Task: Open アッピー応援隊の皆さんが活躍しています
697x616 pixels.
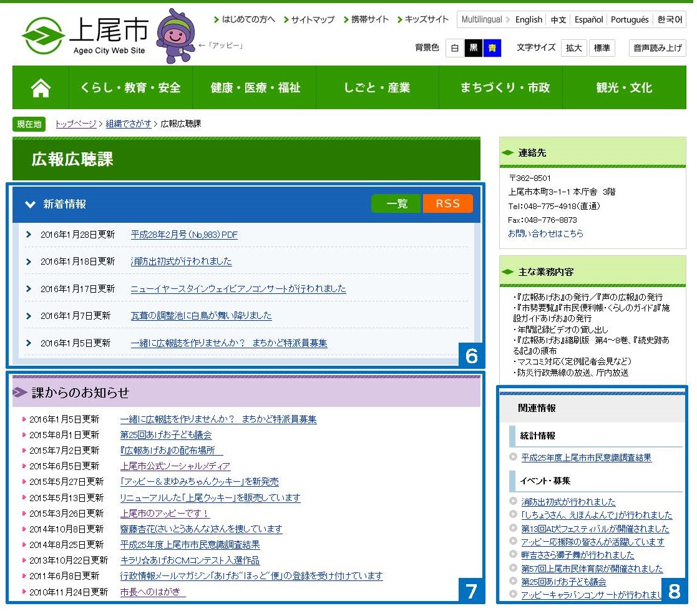Action: [593, 542]
